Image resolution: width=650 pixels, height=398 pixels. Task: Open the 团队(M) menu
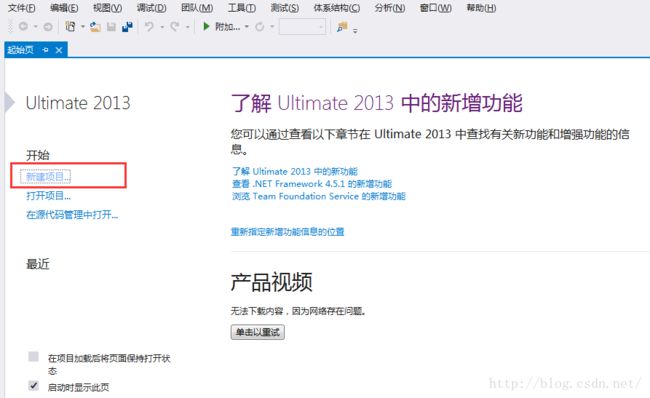[197, 8]
